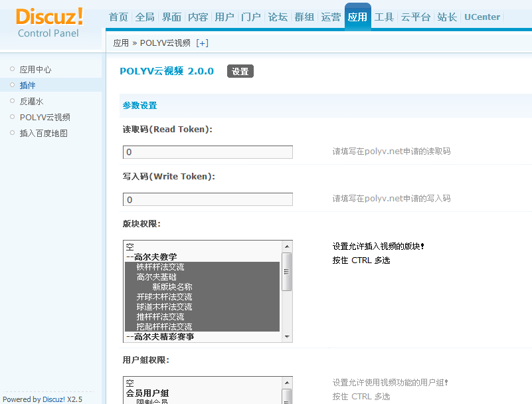Screen dimensions: 532x404
Task: Open the 云平台 tab
Action: click(415, 17)
